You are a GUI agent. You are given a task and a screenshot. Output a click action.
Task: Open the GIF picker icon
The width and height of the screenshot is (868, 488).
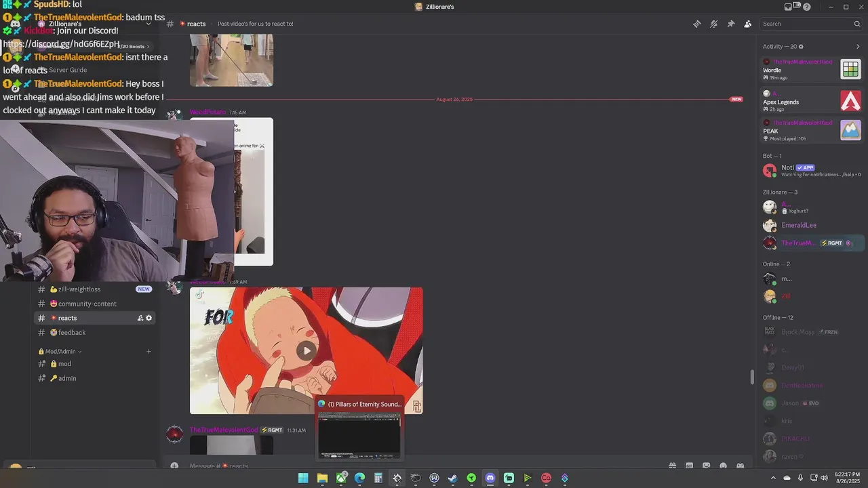(x=690, y=466)
